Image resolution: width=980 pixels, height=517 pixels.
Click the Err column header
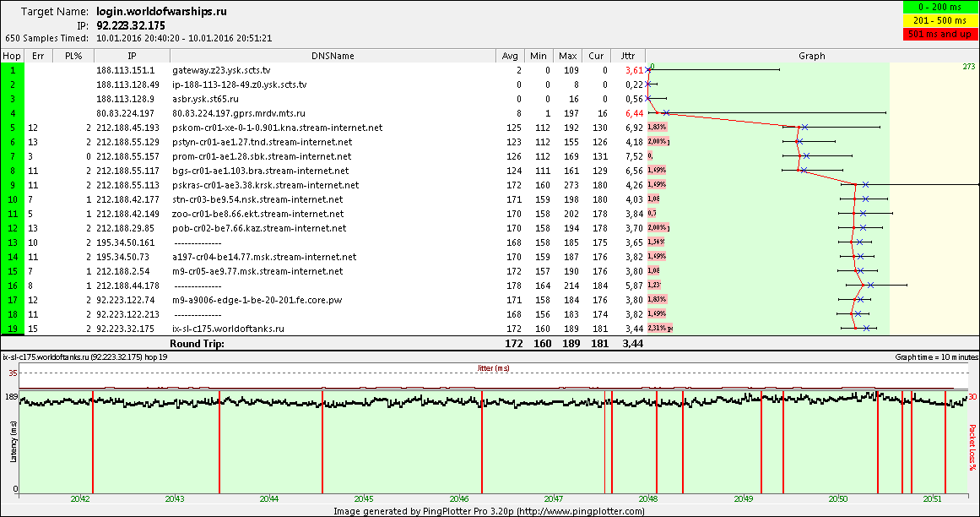[x=37, y=56]
